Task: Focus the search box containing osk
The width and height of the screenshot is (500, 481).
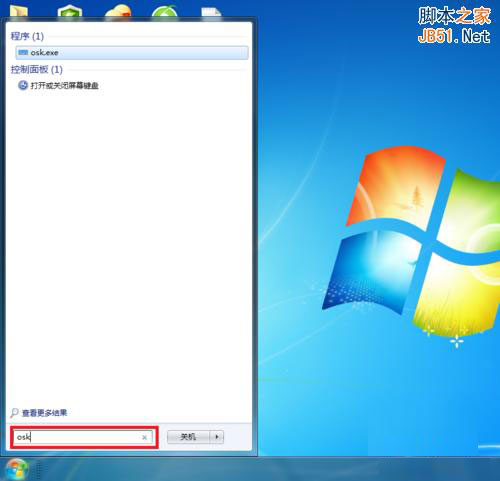Action: click(83, 437)
